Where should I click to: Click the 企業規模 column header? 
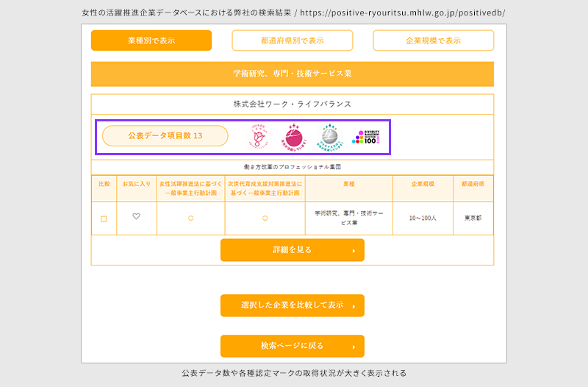(x=423, y=188)
